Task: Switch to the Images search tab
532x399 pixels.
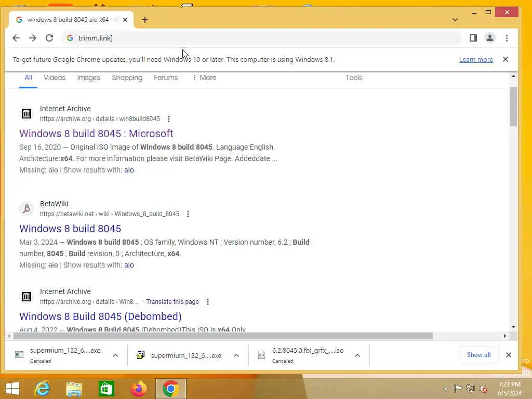Action: click(x=88, y=78)
